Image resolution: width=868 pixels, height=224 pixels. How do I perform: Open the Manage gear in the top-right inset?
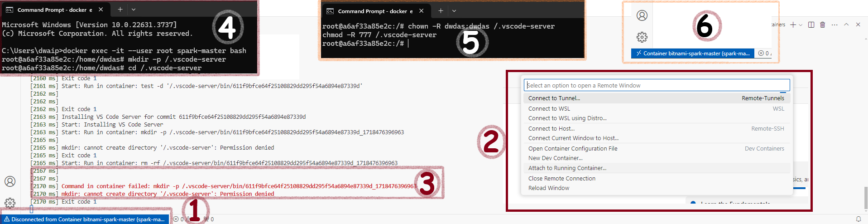pos(642,37)
